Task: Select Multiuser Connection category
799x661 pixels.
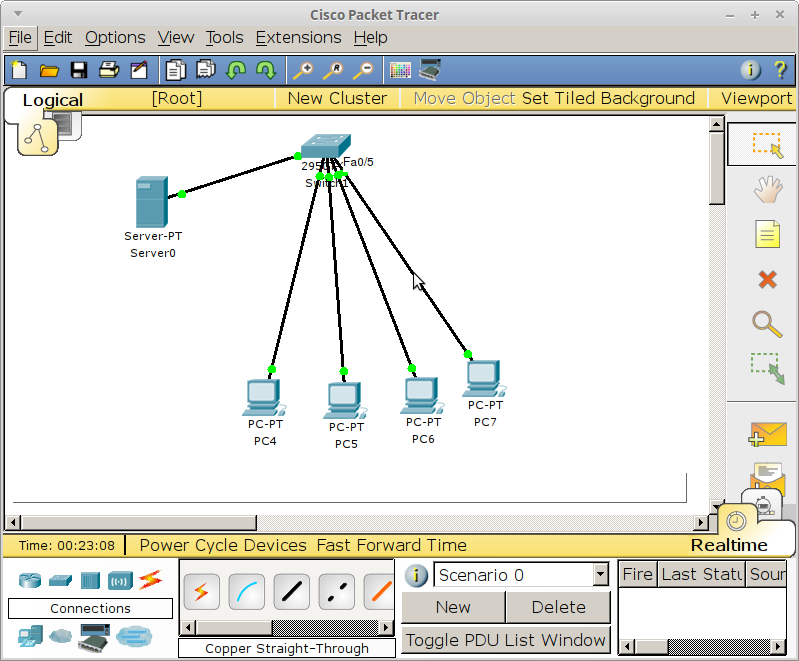Action: click(x=134, y=636)
